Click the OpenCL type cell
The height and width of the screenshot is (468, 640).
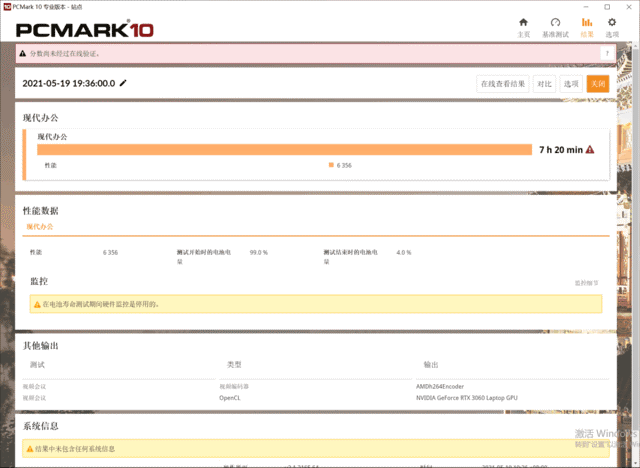(x=230, y=398)
